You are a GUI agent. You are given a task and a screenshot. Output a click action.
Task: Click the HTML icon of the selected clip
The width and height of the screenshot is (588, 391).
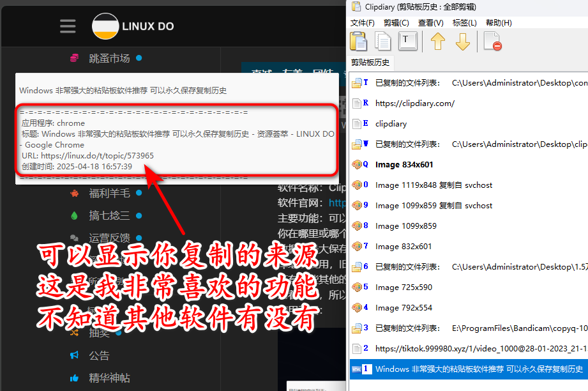click(356, 370)
